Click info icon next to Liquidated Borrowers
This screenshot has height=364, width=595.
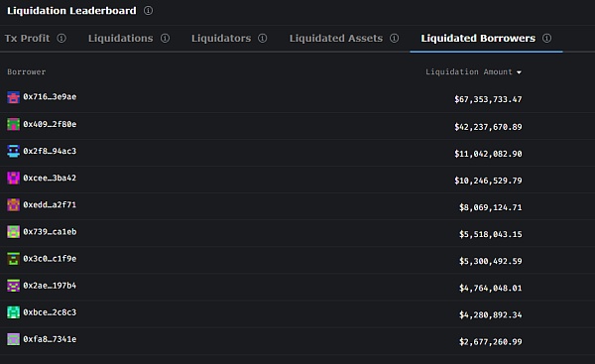click(546, 38)
